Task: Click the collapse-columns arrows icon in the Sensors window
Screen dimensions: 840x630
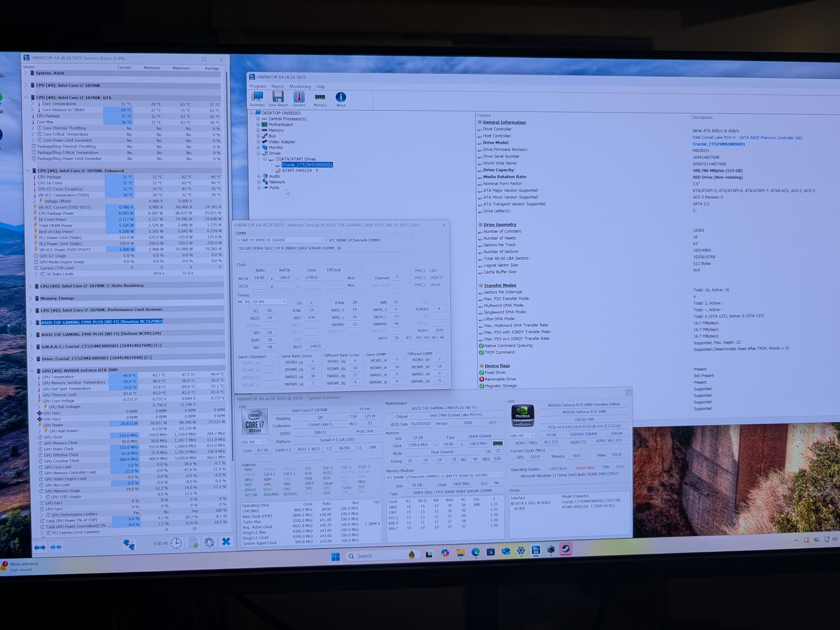Action: click(x=56, y=547)
